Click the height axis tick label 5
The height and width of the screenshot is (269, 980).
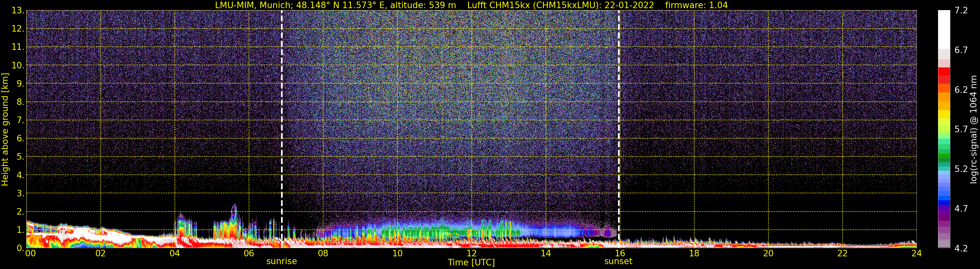(x=20, y=157)
